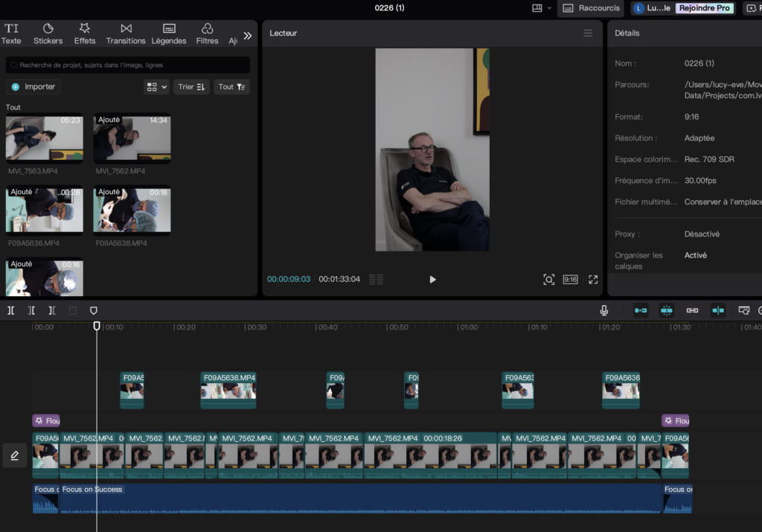The image size is (762, 532).
Task: Click the Raccourcis button
Action: pos(590,8)
